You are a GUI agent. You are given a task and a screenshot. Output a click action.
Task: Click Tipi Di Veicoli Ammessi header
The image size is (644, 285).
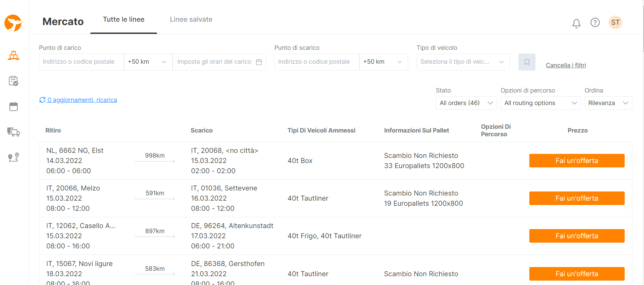tap(321, 130)
